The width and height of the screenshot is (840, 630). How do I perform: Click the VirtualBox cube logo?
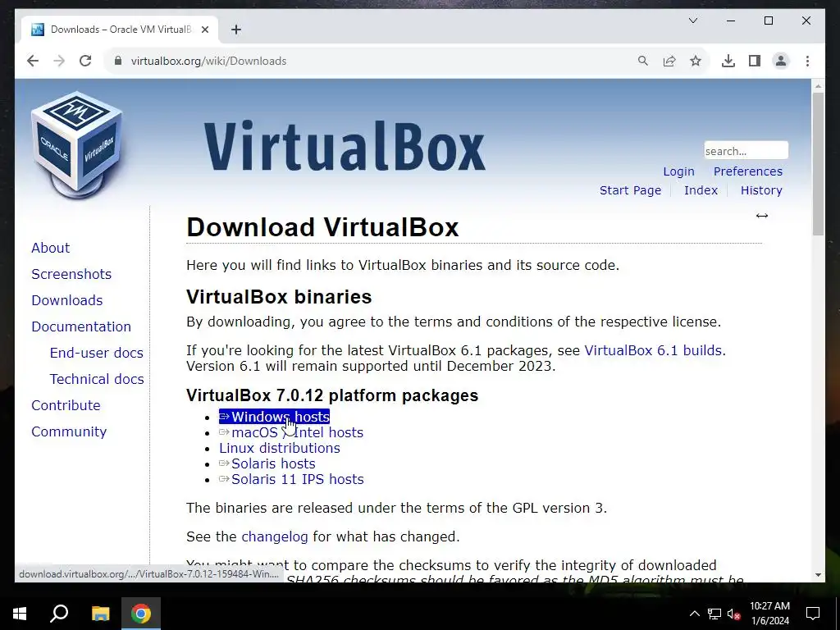(76, 144)
